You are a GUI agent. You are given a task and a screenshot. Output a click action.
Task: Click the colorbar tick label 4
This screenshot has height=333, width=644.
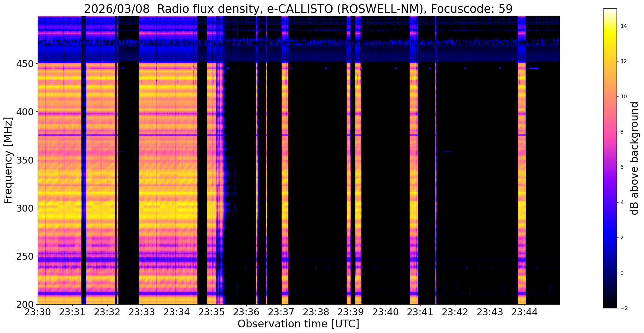[x=622, y=203]
